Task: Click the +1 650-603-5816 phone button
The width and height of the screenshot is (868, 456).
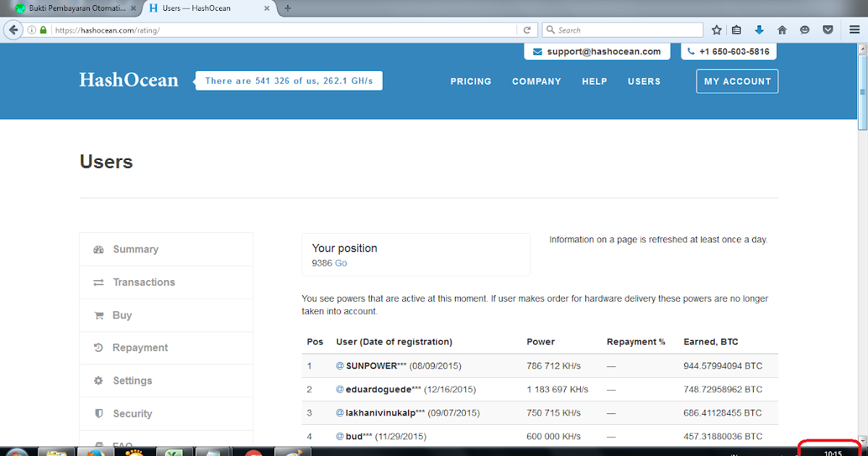Action: click(728, 51)
